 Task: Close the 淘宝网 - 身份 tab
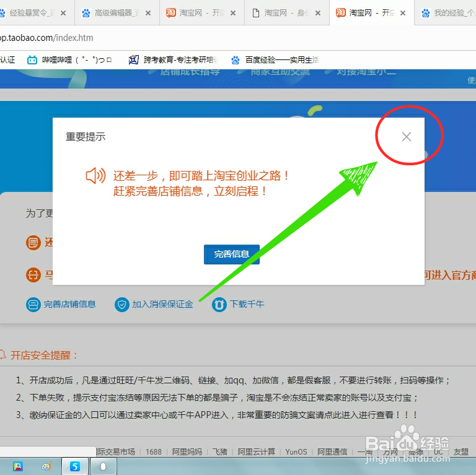click(x=318, y=13)
